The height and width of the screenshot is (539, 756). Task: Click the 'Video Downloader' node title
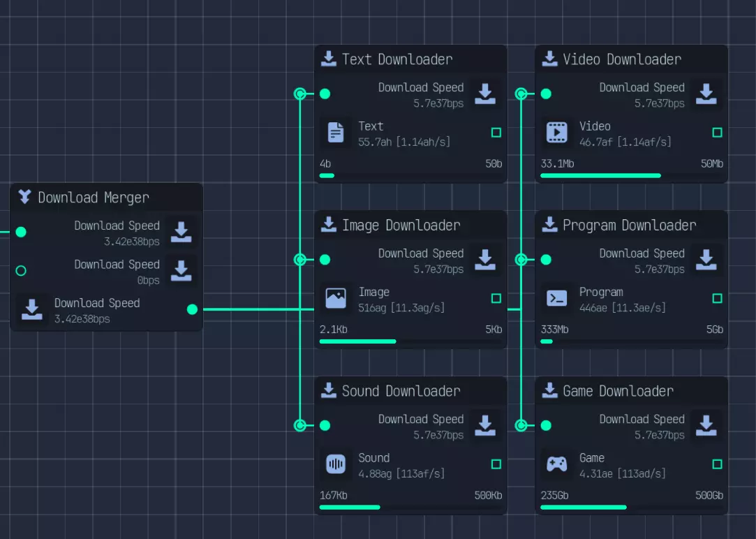(622, 59)
